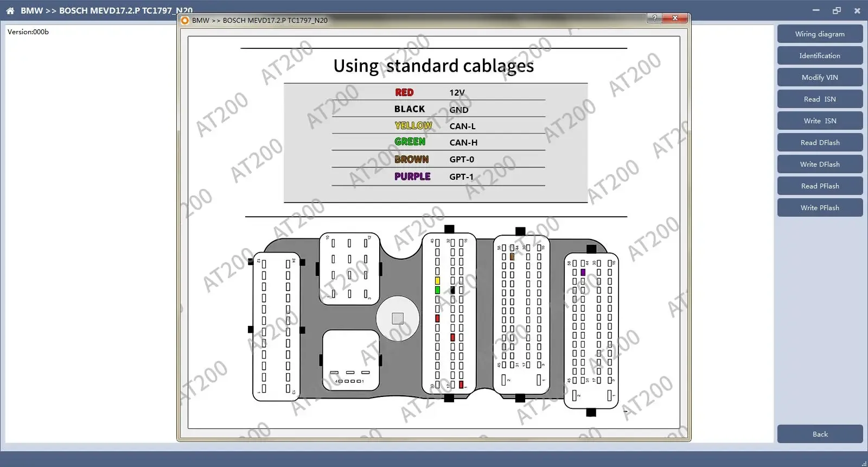
Task: Click the GND text in the legend
Action: click(x=459, y=110)
